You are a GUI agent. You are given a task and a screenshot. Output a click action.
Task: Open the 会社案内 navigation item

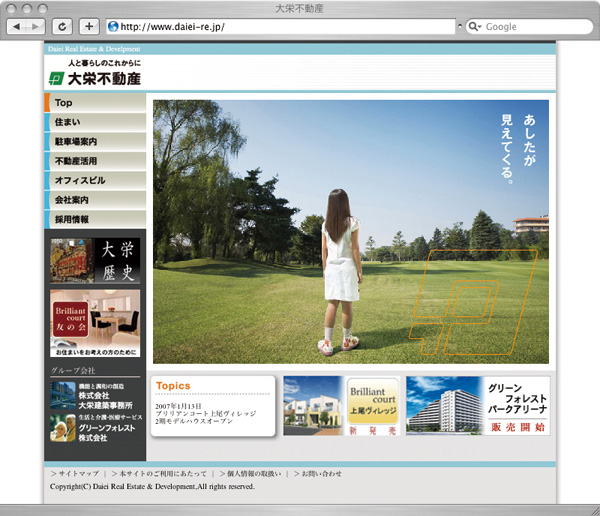[x=95, y=200]
